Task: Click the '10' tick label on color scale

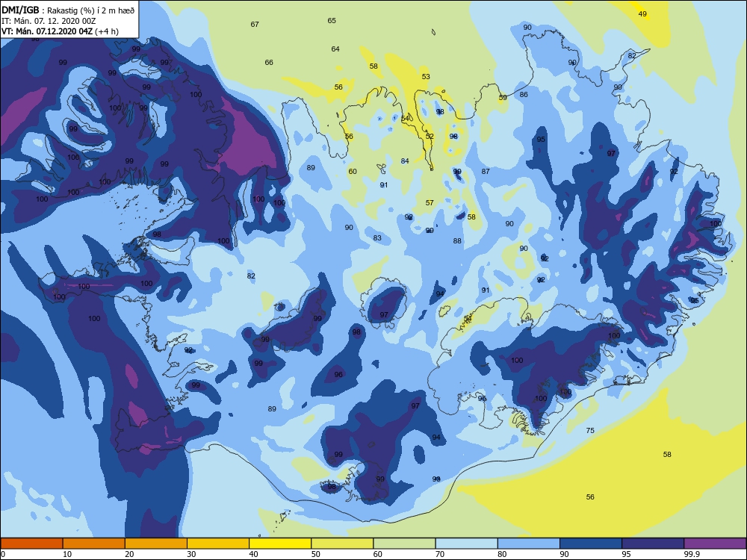Action: (67, 554)
